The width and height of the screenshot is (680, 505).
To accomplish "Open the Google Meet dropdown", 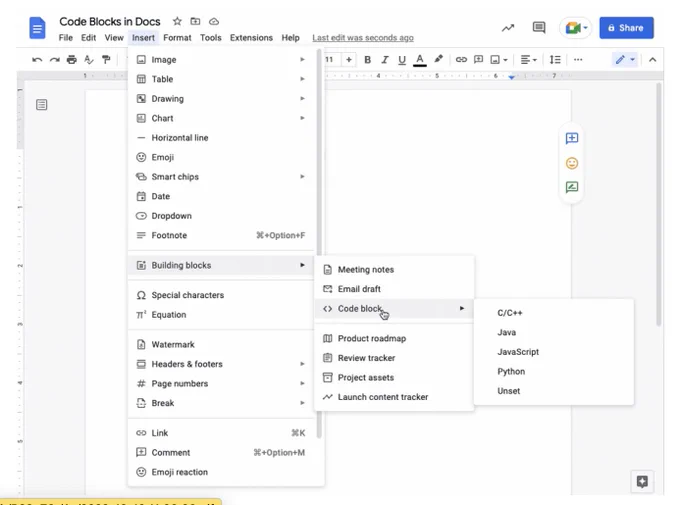I will click(x=575, y=28).
